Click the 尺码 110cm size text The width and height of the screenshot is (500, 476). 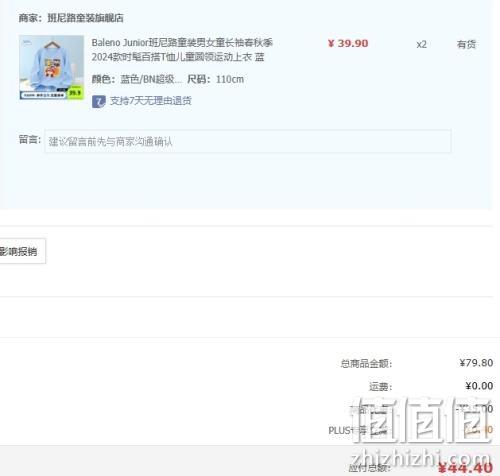215,79
